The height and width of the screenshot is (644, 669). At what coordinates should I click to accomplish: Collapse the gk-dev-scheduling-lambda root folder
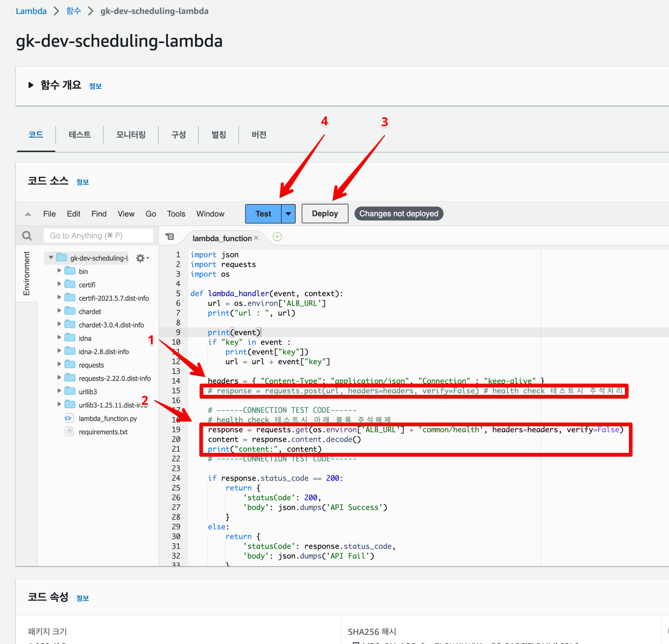51,257
